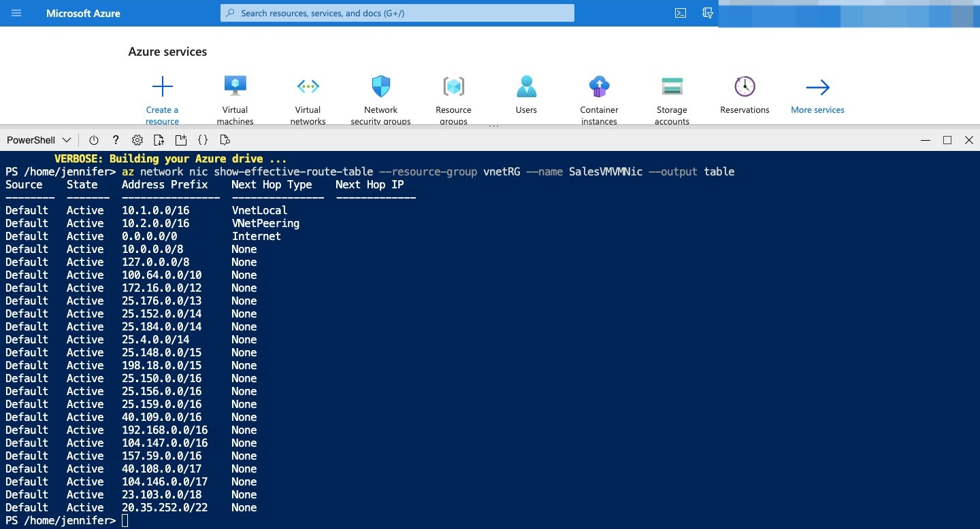Click the More services arrow
The height and width of the screenshot is (529, 980).
click(817, 87)
